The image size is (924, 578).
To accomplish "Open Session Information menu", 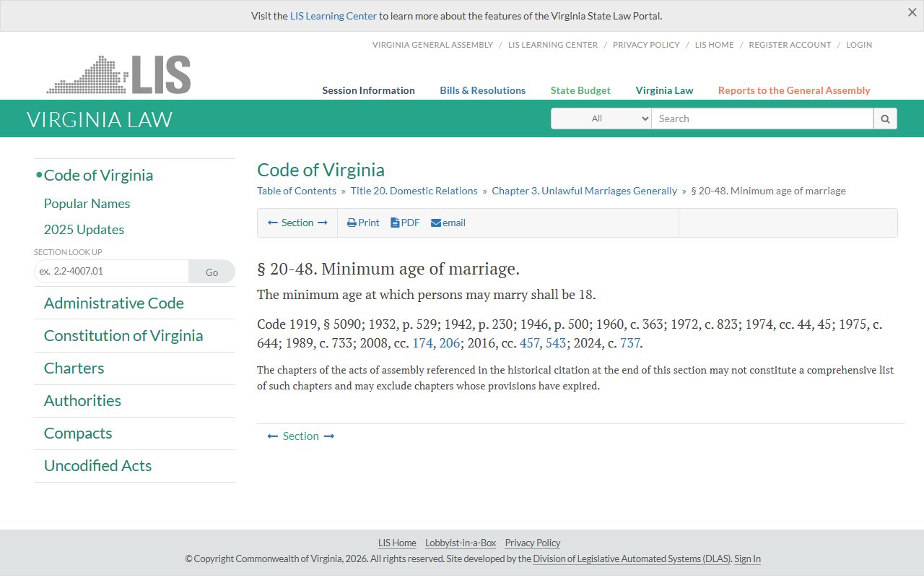I will click(368, 90).
